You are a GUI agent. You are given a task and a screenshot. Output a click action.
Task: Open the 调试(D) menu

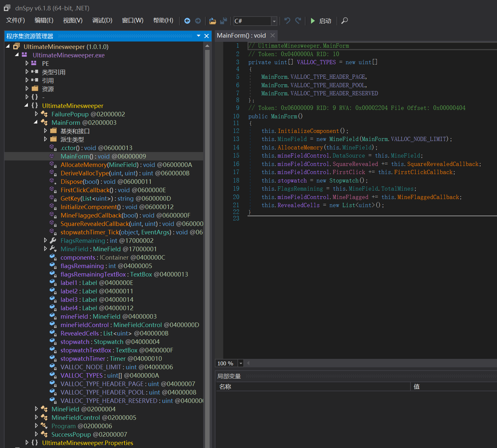pos(102,20)
